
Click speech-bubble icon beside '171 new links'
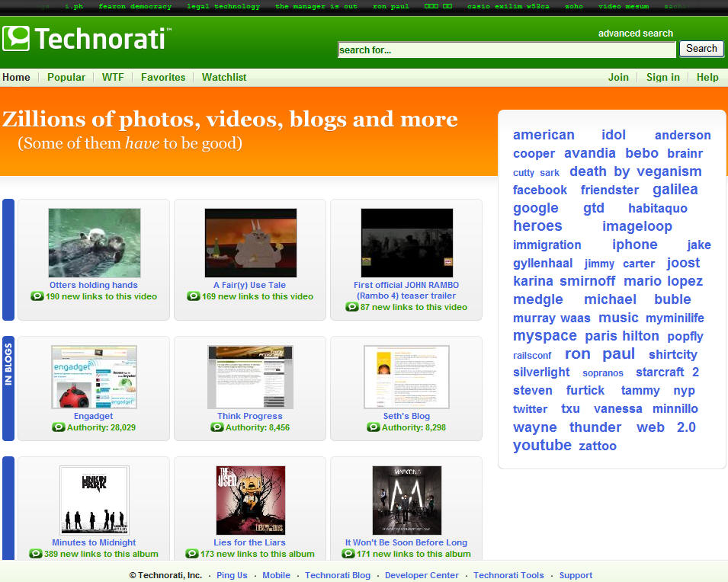[348, 554]
